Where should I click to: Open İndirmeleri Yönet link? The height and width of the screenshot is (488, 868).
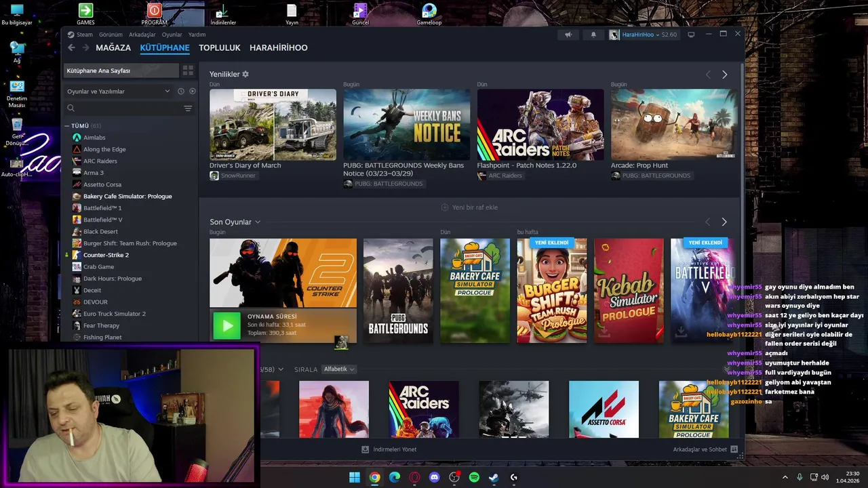point(389,449)
